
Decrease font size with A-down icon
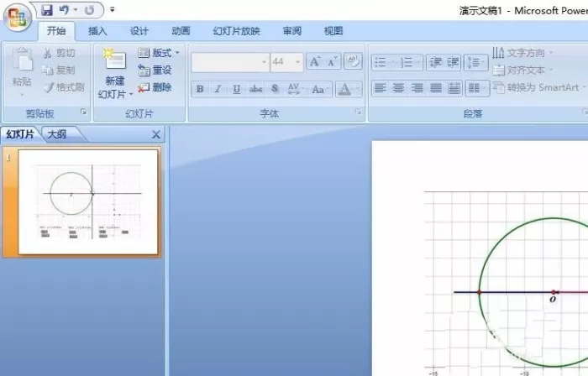tap(333, 62)
